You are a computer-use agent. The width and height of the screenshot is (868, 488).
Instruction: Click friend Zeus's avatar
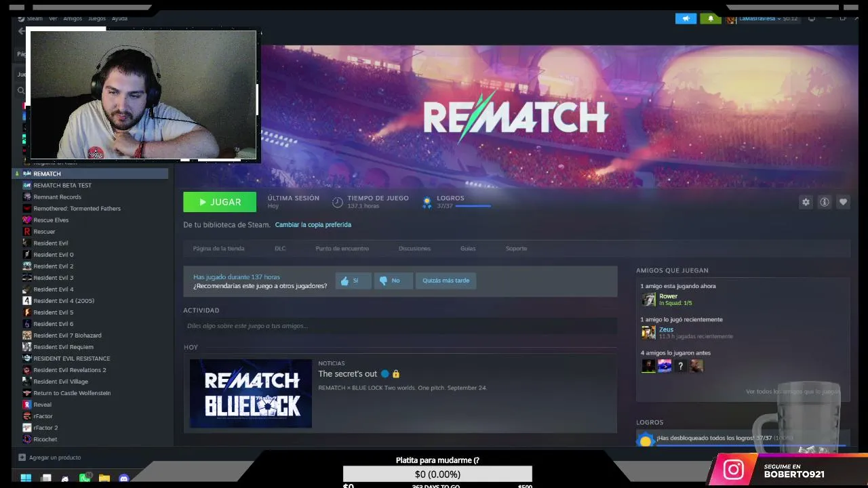[x=649, y=332]
